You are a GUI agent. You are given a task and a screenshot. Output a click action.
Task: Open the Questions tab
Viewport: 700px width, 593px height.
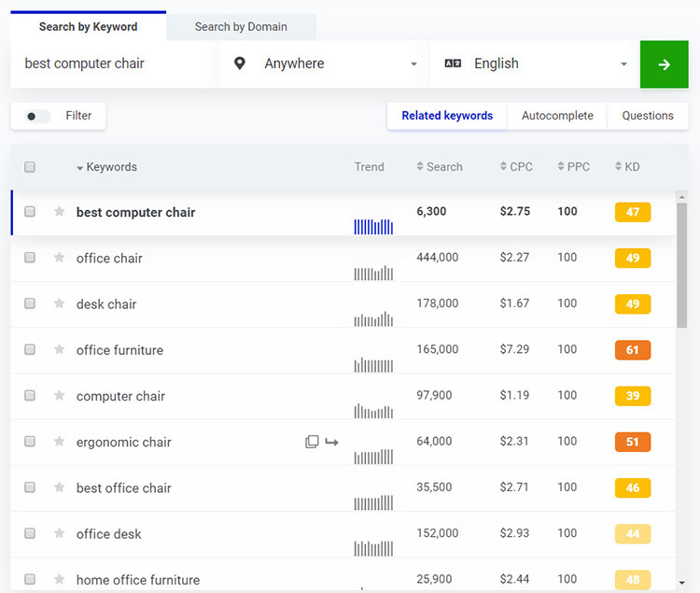[x=647, y=116]
